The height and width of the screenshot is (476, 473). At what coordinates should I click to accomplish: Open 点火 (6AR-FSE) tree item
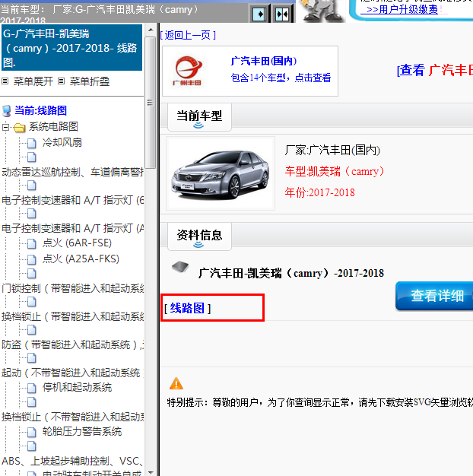click(77, 243)
